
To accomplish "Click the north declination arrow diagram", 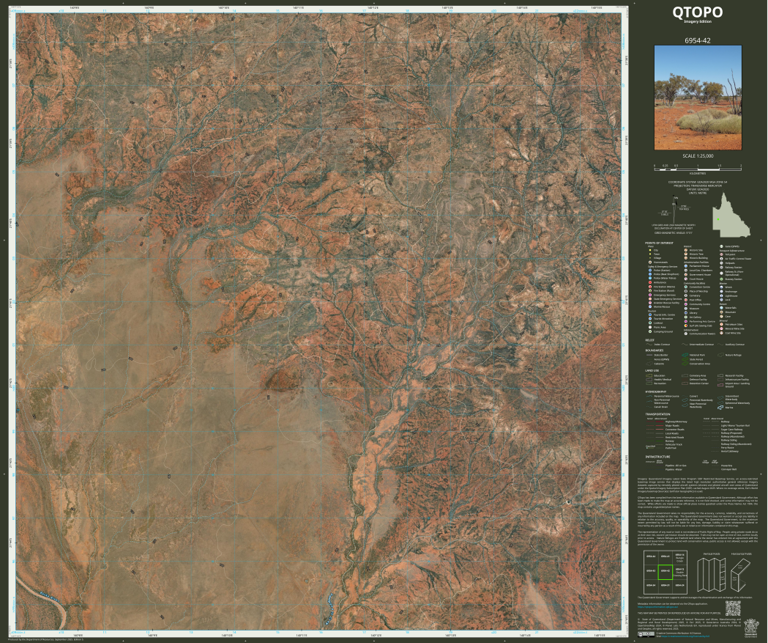I will click(675, 211).
